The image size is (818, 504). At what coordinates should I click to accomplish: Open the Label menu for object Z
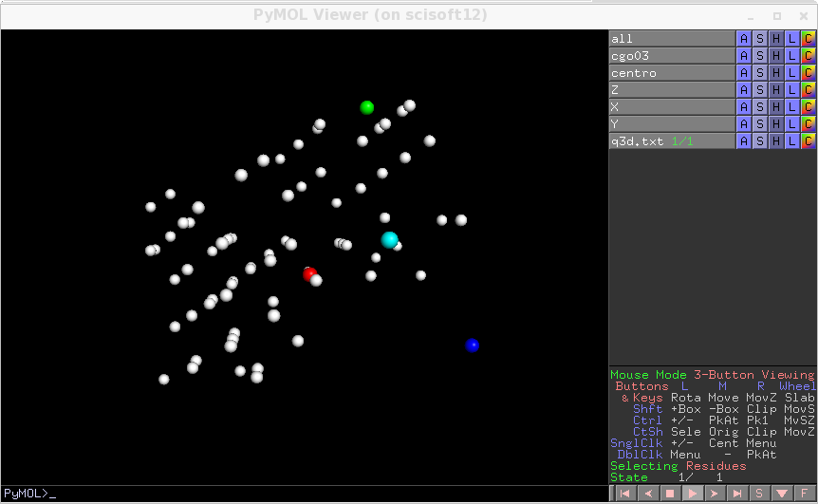coord(792,90)
